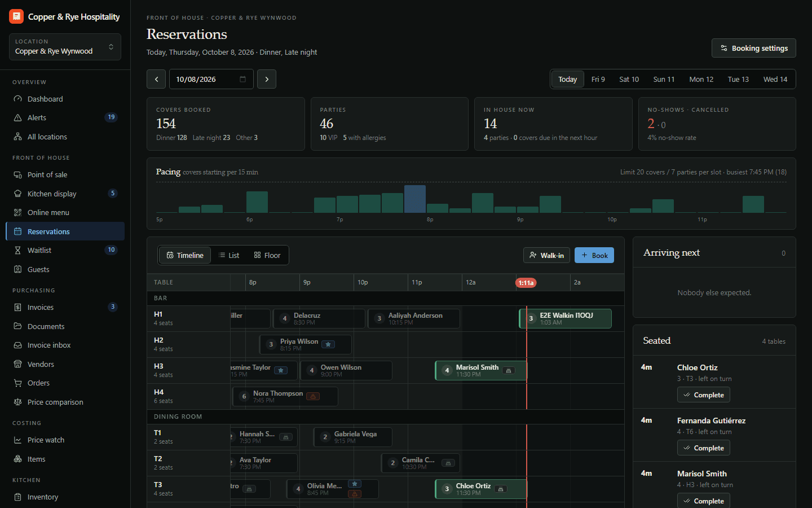Click the highlighted busiest pacing bar

415,199
